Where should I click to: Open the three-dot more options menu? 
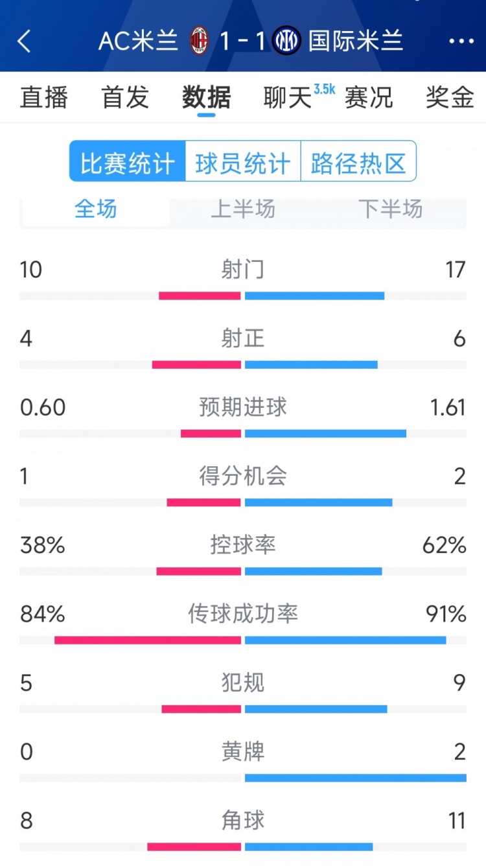[461, 41]
